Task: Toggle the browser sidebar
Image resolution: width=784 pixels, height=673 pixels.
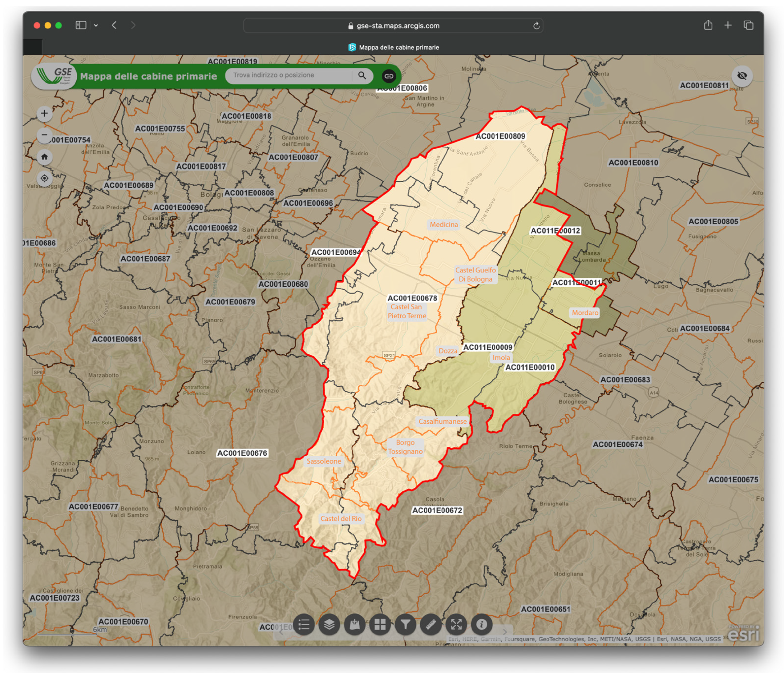Action: [x=81, y=25]
